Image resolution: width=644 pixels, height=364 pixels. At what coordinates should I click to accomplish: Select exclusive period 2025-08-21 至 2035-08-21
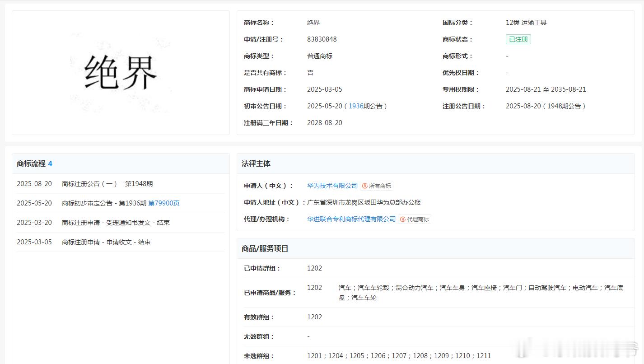546,89
